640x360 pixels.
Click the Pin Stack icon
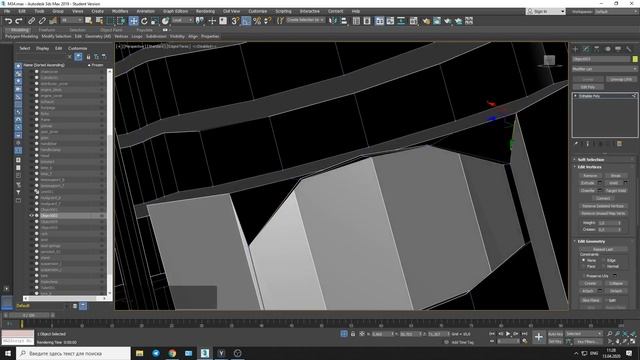pos(576,144)
